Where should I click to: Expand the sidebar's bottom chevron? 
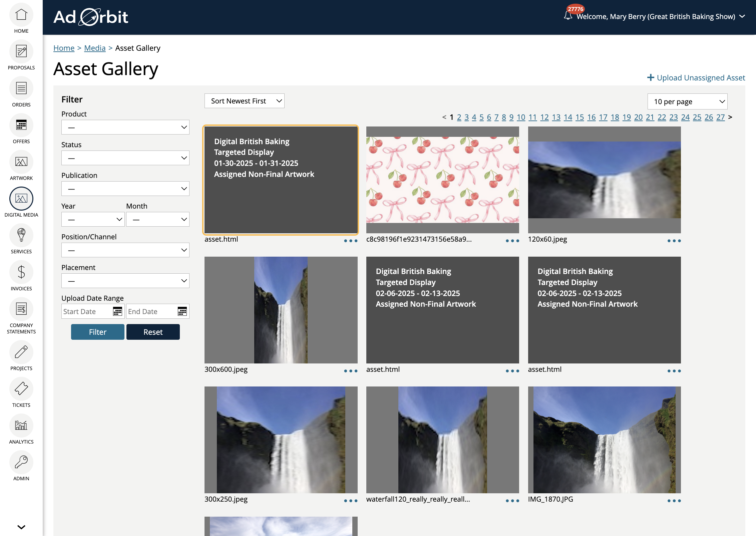coord(21,527)
